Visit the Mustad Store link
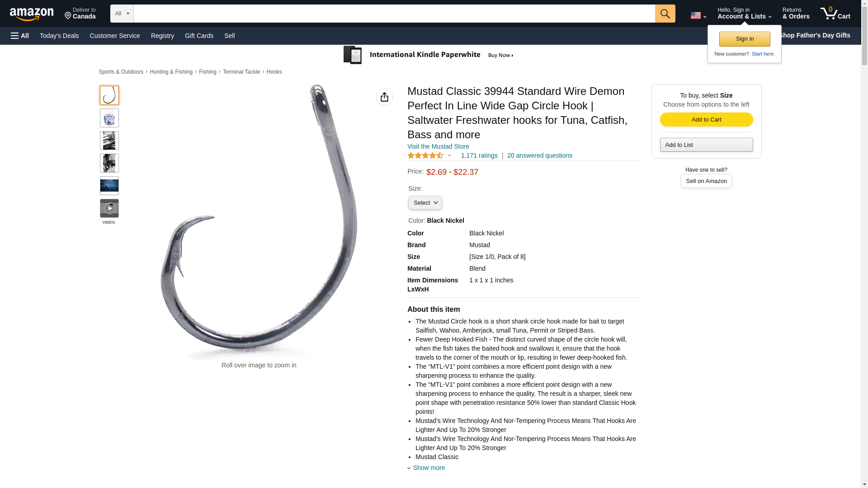The width and height of the screenshot is (868, 488). click(438, 146)
